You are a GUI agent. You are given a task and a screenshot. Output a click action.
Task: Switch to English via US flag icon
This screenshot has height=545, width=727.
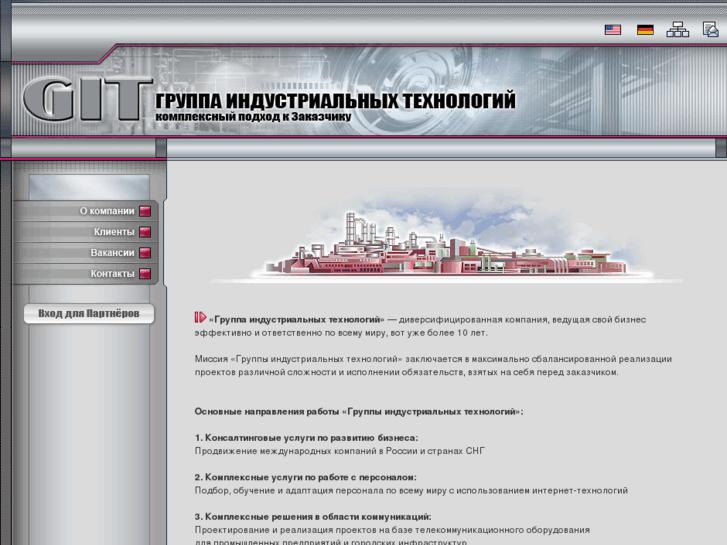tap(612, 30)
